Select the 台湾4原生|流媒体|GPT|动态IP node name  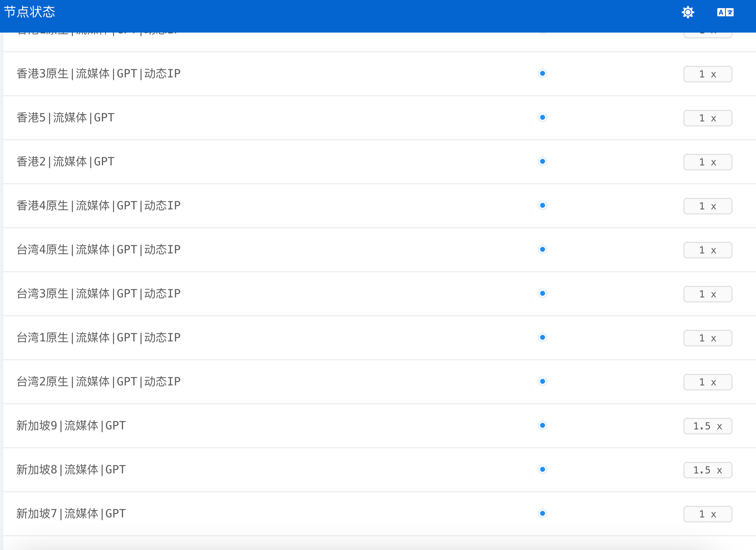click(x=99, y=250)
